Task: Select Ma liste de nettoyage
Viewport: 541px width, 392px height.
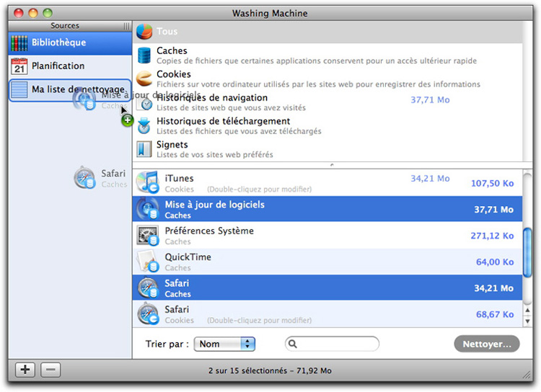Action: 70,90
